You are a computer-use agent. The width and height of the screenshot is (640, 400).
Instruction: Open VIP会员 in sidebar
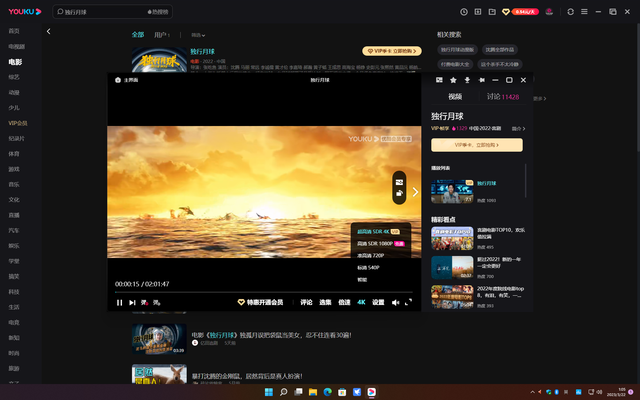pyautogui.click(x=18, y=123)
